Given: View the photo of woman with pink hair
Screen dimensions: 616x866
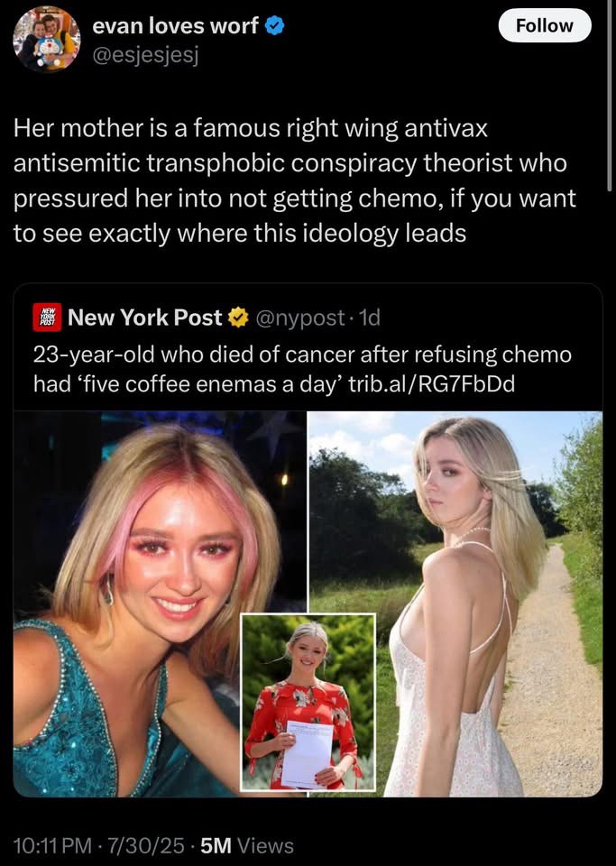Looking at the screenshot, I should (x=159, y=603).
